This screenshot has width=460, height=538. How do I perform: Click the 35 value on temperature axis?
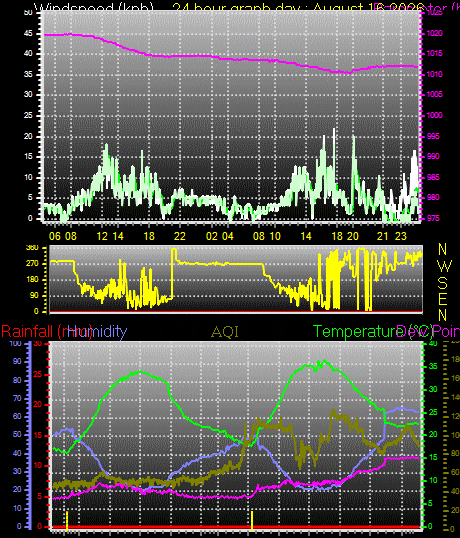coord(433,366)
